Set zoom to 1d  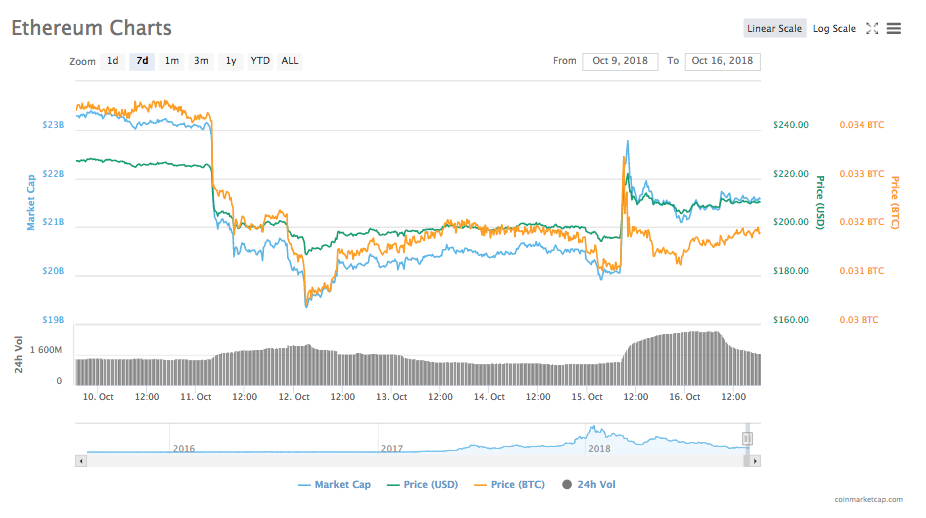coord(112,61)
